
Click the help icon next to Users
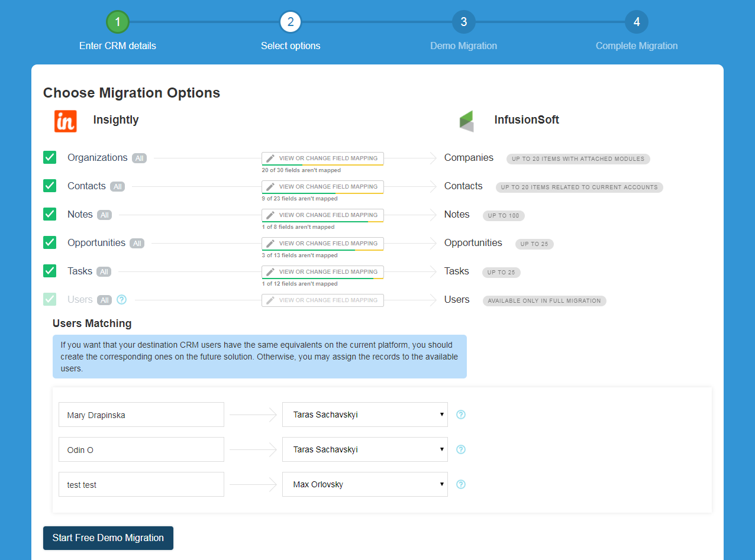click(x=121, y=300)
